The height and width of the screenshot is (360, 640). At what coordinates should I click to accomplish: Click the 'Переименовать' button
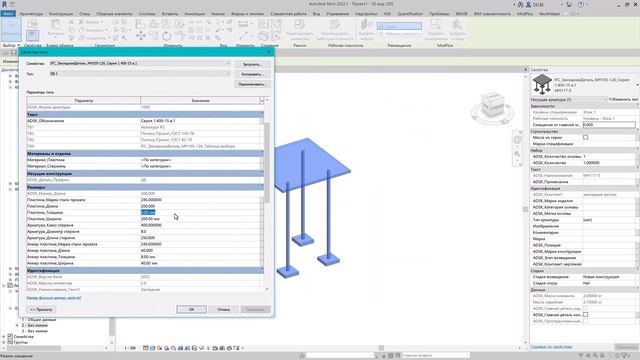[252, 84]
